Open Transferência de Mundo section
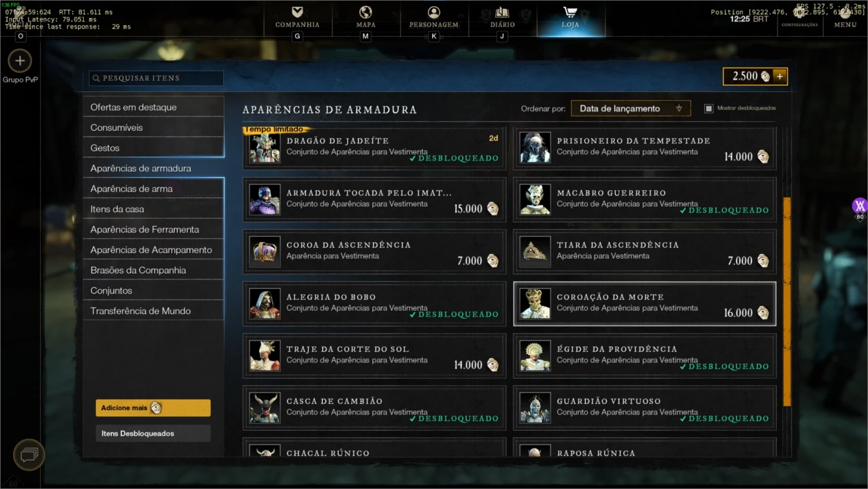Screen dimensions: 868x489 (154, 311)
